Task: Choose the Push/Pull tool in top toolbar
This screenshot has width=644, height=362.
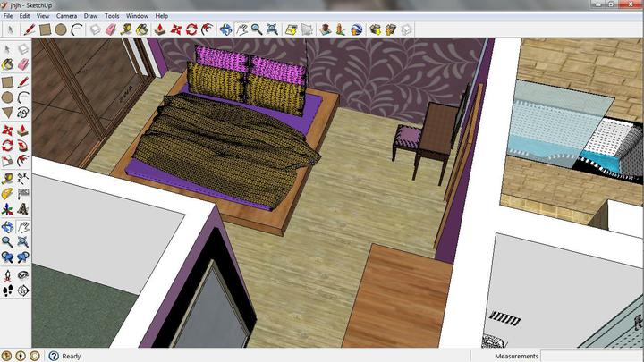Action: 159,29
